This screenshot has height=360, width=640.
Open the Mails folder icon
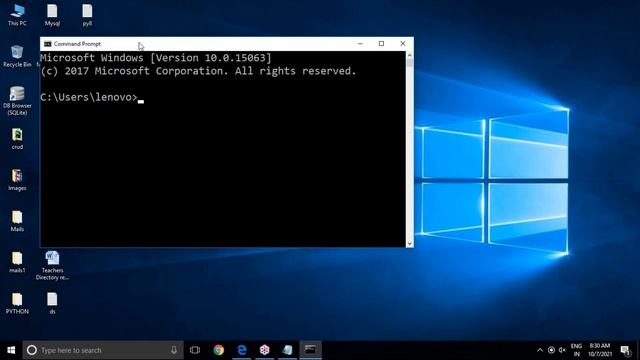(17, 221)
